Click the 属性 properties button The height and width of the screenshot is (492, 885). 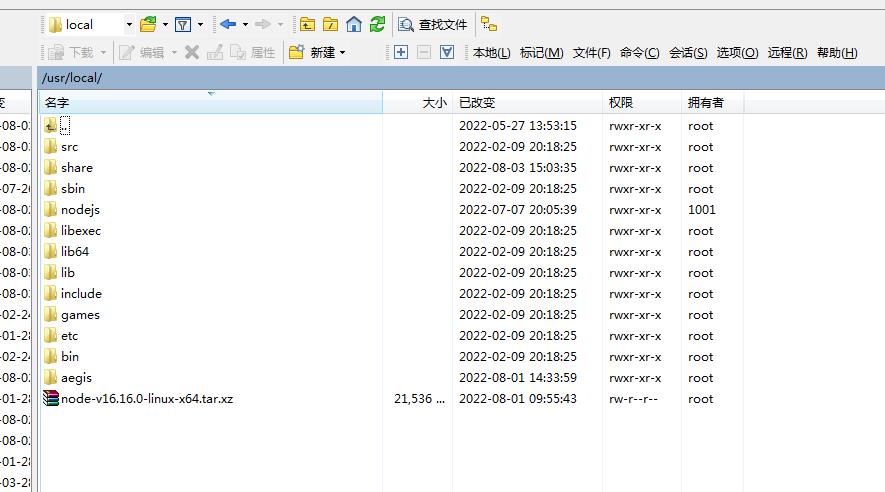point(253,52)
